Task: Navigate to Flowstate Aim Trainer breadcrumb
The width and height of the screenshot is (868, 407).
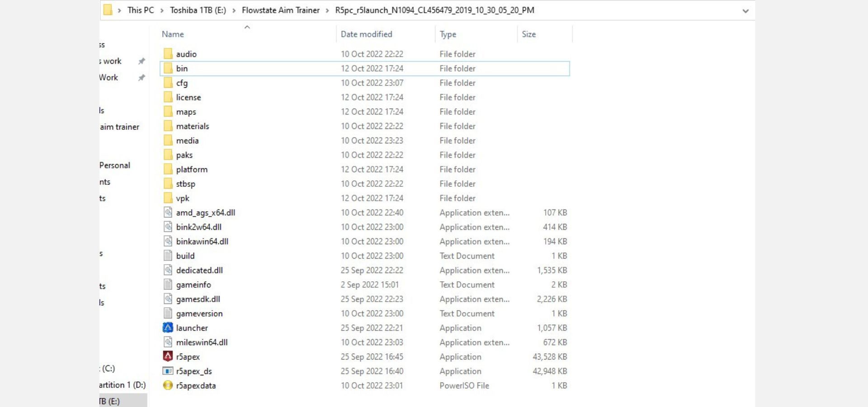Action: coord(281,10)
